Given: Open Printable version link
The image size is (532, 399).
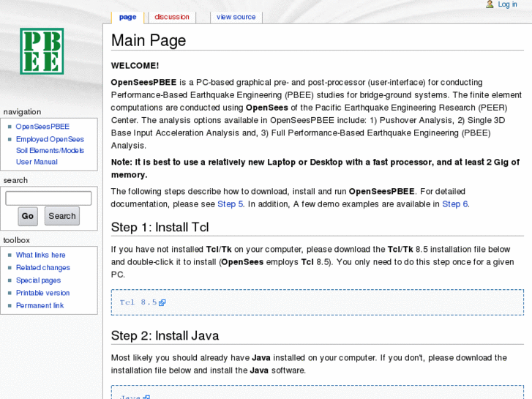Looking at the screenshot, I should tap(42, 293).
